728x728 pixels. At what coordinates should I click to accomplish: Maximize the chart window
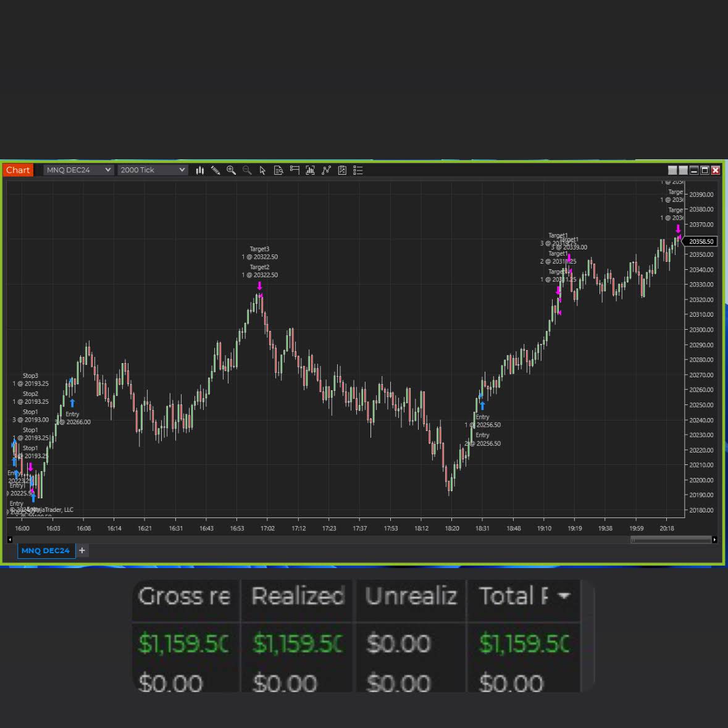[x=705, y=170]
